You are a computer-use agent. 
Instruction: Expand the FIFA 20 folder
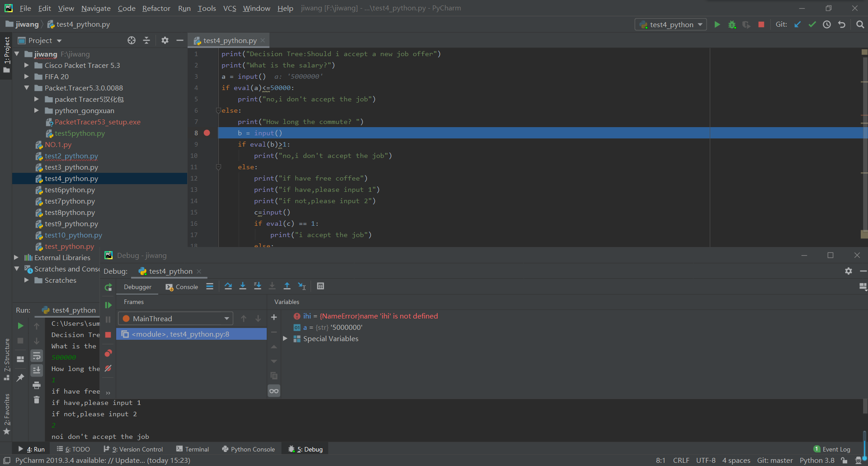[27, 76]
